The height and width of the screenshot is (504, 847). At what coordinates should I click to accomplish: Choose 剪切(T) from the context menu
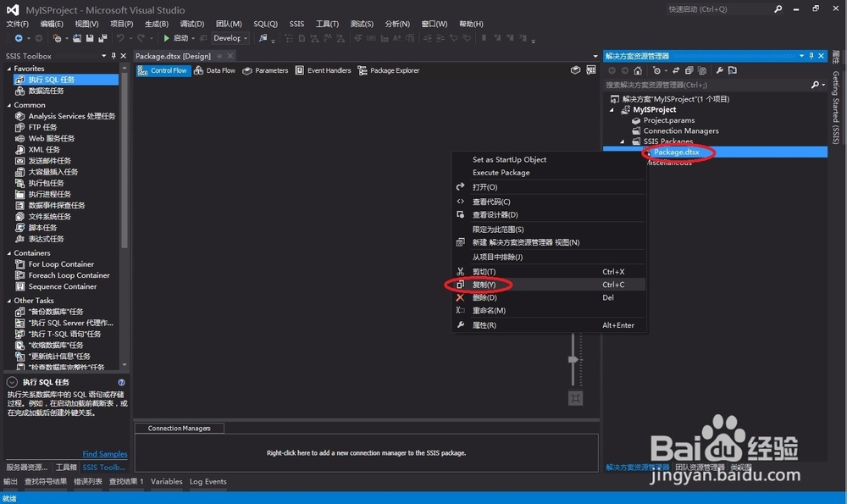click(x=548, y=272)
